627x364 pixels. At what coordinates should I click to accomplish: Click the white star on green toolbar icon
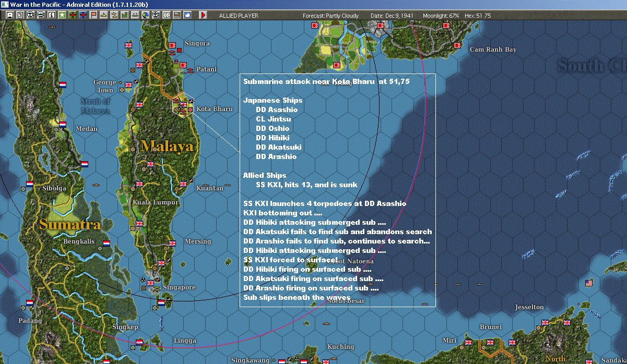(62, 16)
